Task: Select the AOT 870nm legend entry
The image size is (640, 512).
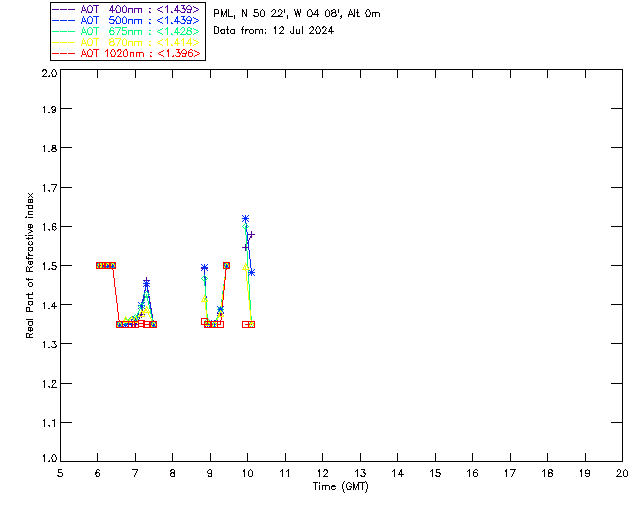Action: point(126,42)
